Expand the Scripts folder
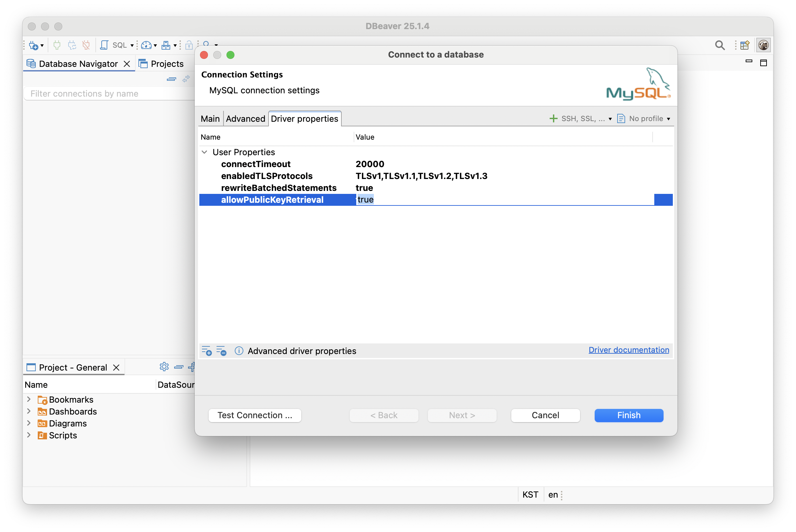 [x=29, y=435]
